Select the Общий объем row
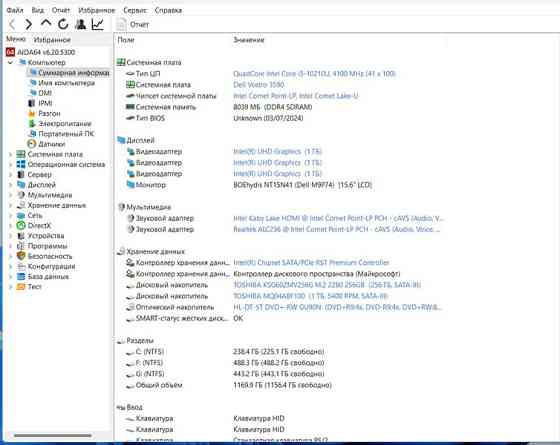Image resolution: width=560 pixels, height=445 pixels. [229, 385]
